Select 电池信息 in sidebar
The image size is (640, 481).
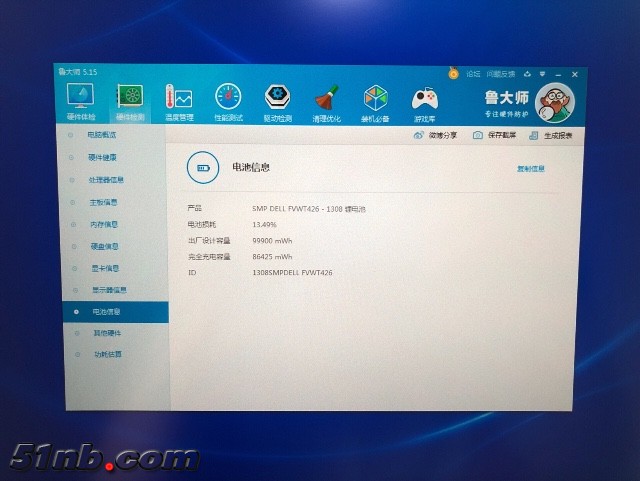coord(116,312)
